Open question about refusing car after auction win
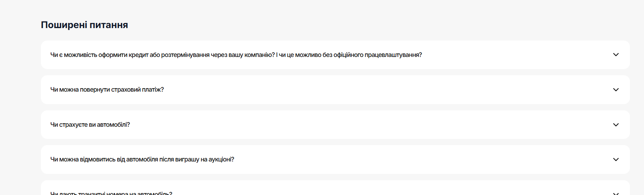This screenshot has height=195, width=644. (142, 160)
